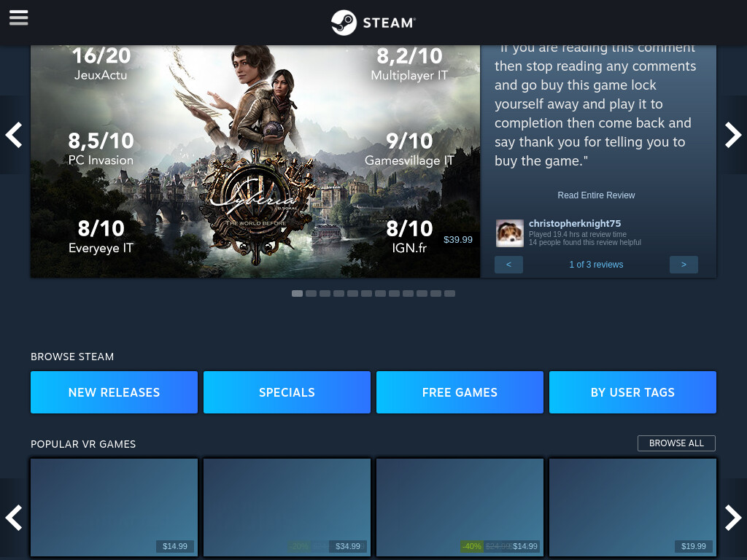This screenshot has width=747, height=560.
Task: Select '1 of 3 reviews' text
Action: point(596,264)
